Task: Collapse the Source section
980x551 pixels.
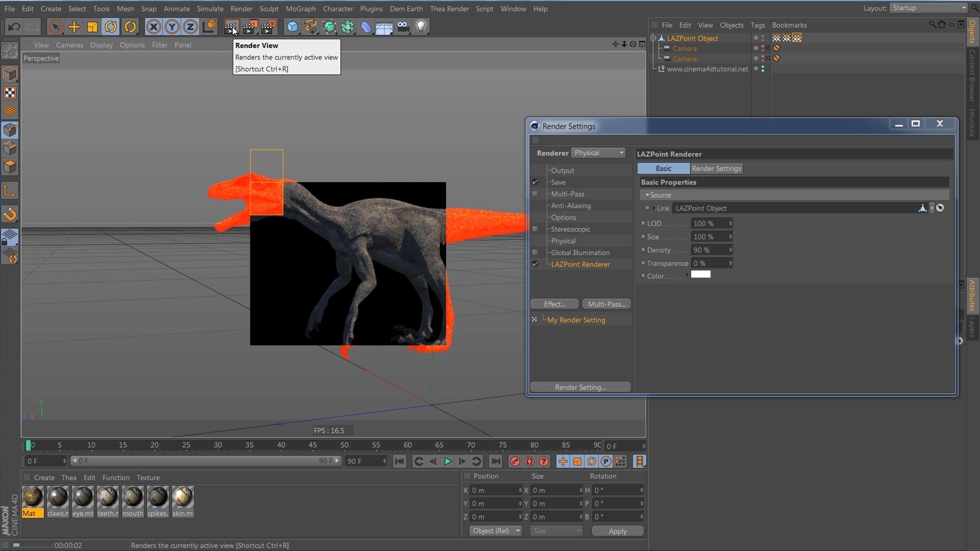Action: 647,195
